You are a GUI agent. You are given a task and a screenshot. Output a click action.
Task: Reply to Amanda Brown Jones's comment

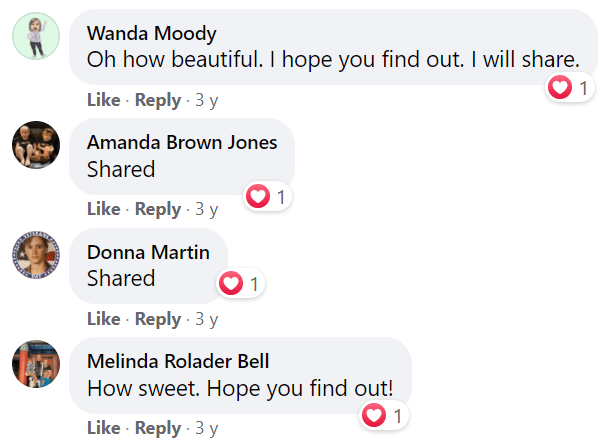pyautogui.click(x=158, y=210)
